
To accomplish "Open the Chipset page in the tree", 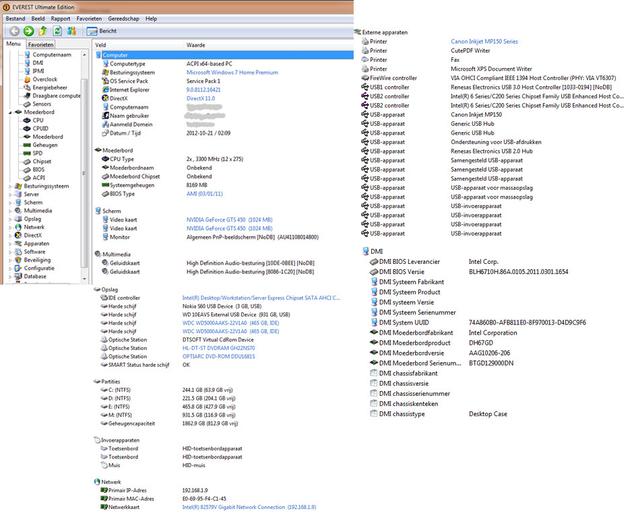I will [x=41, y=161].
